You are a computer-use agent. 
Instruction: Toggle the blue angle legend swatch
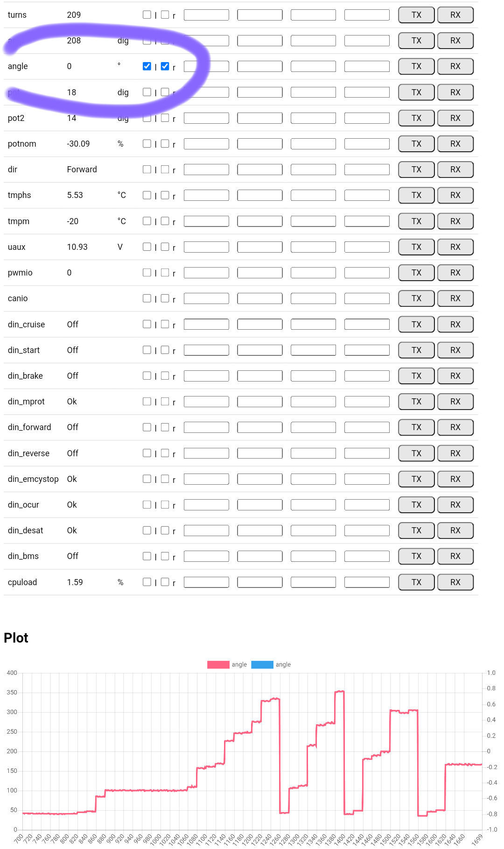(262, 665)
